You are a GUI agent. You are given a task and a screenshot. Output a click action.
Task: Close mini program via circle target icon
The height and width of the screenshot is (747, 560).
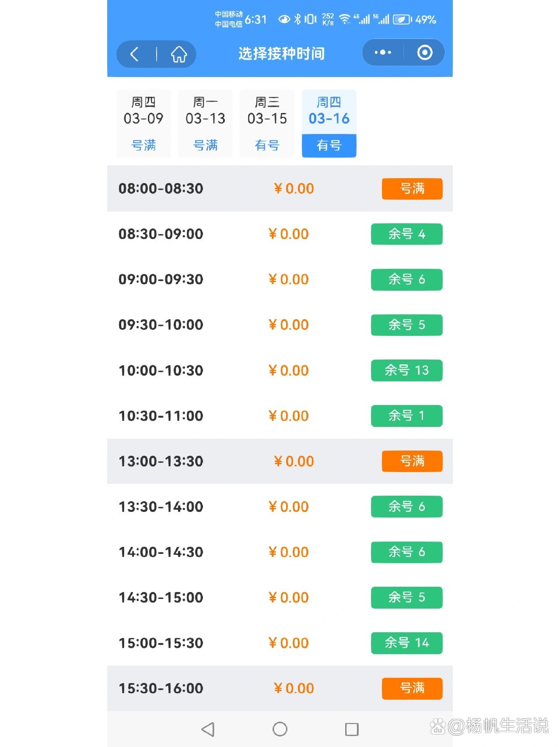coord(424,53)
